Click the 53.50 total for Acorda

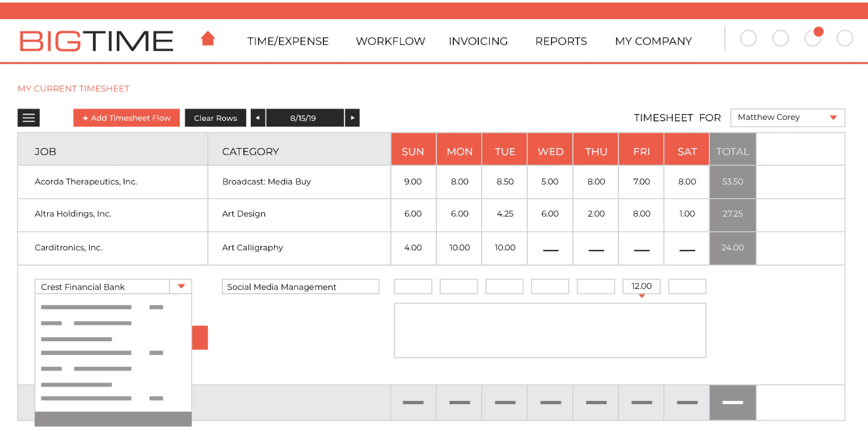[732, 182]
